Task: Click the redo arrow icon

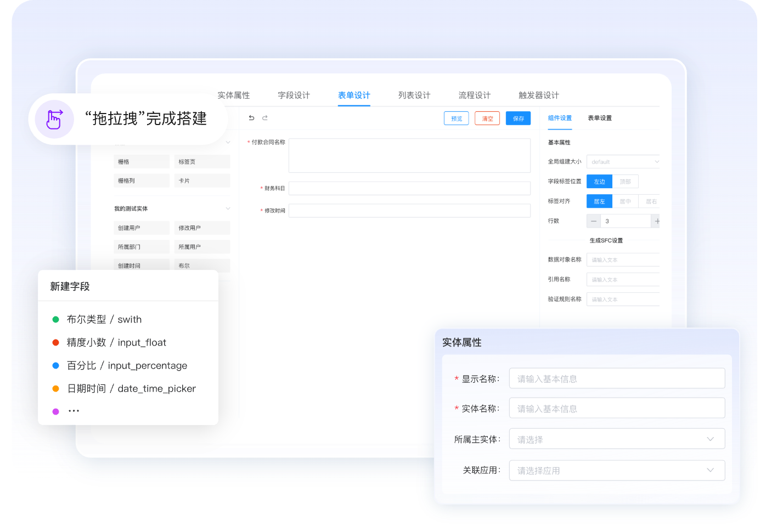Action: tap(265, 118)
